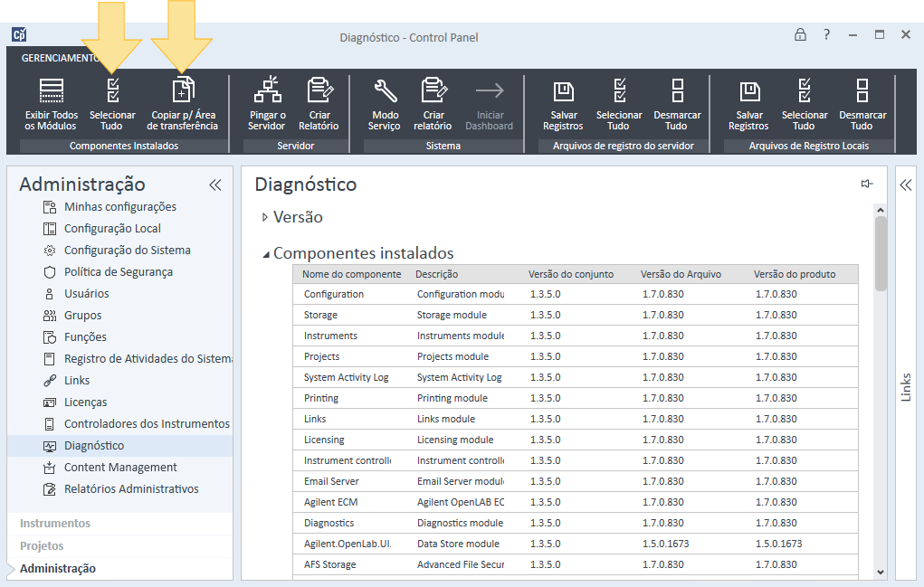The height and width of the screenshot is (587, 924).
Task: Open Content Management
Action: pos(120,468)
